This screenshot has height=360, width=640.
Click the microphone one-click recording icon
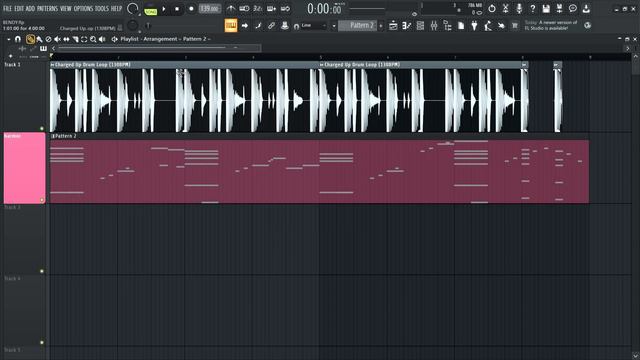click(519, 8)
